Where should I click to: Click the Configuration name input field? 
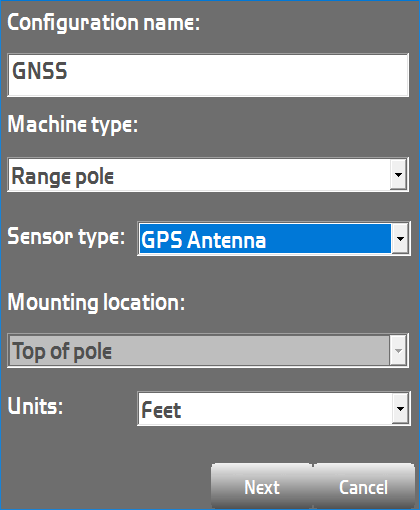208,75
